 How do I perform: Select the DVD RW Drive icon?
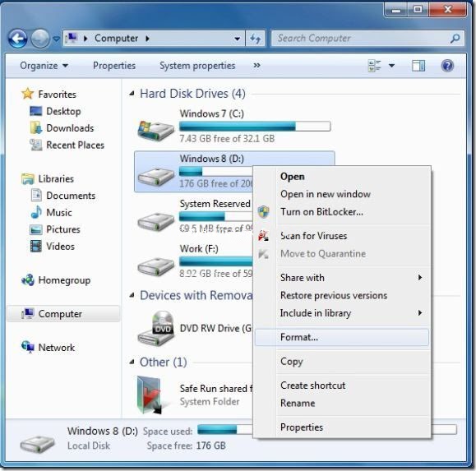click(155, 329)
